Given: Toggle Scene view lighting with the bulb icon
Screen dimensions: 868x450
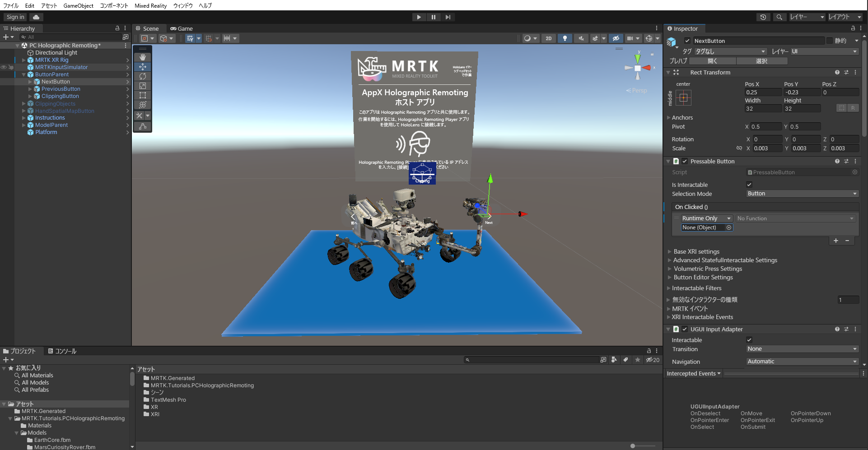Looking at the screenshot, I should click(565, 38).
